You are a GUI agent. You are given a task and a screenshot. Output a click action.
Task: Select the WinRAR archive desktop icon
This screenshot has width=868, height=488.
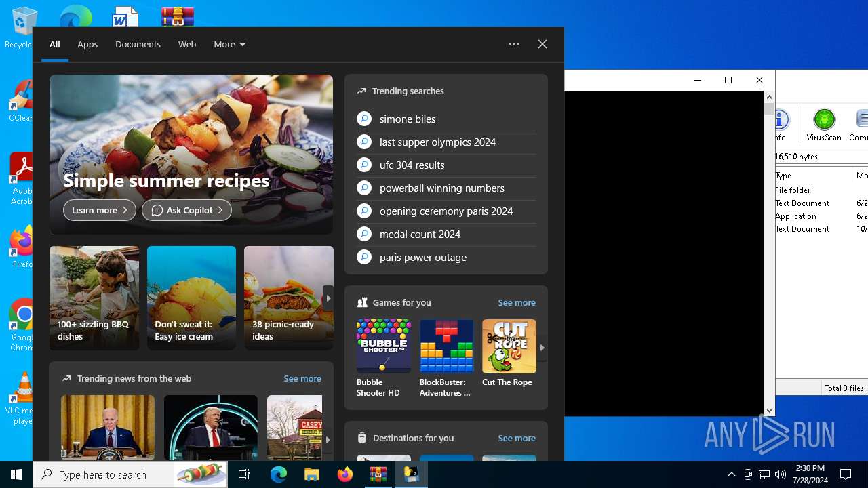[178, 16]
